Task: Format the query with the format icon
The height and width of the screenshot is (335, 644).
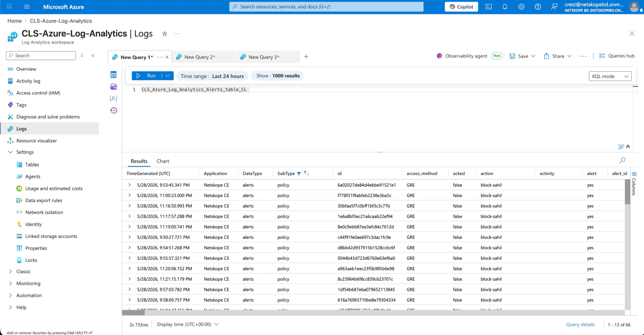Action: 621,147
